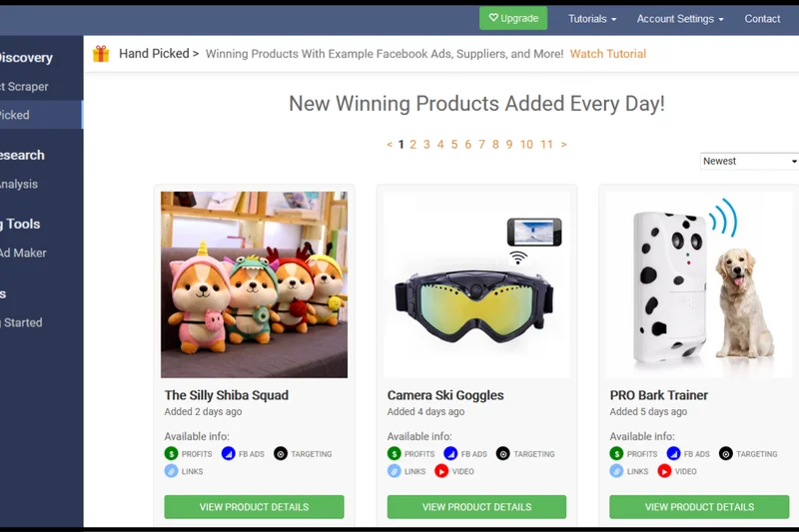Click Profits icon on Silly Shiba Squad card
Screen dimensions: 799x532
click(x=172, y=454)
